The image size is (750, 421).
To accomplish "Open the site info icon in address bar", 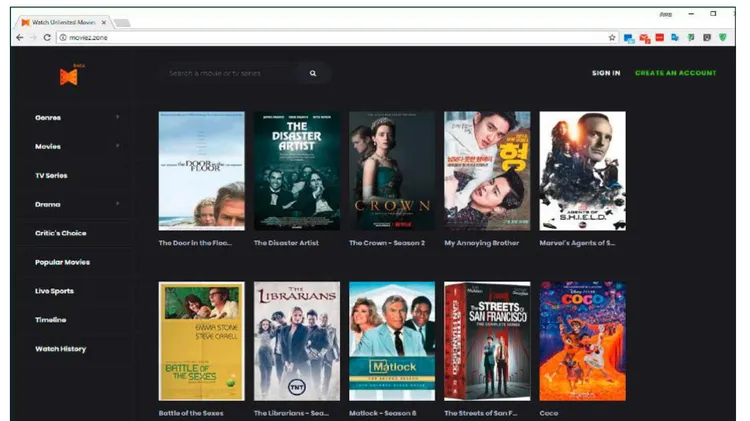I will (63, 37).
